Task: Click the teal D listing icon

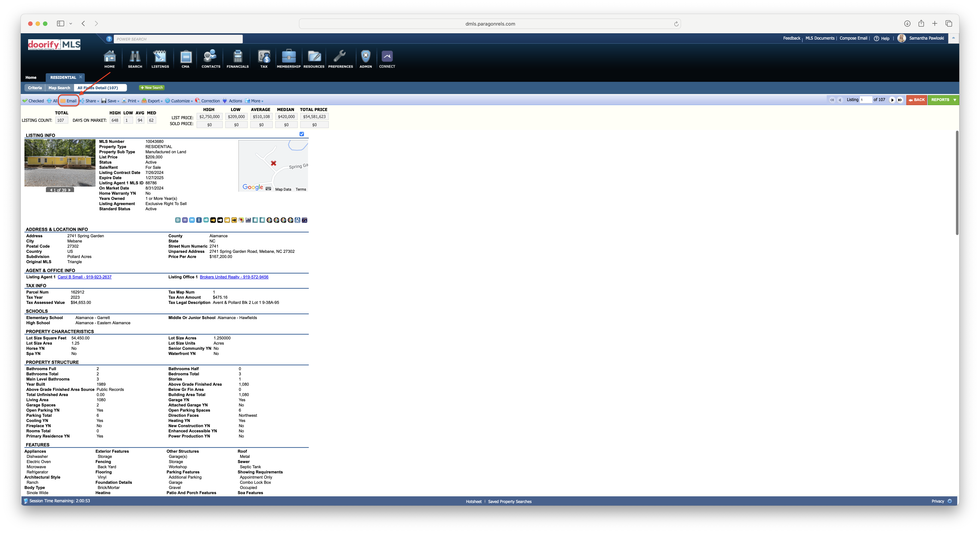Action: tap(178, 220)
